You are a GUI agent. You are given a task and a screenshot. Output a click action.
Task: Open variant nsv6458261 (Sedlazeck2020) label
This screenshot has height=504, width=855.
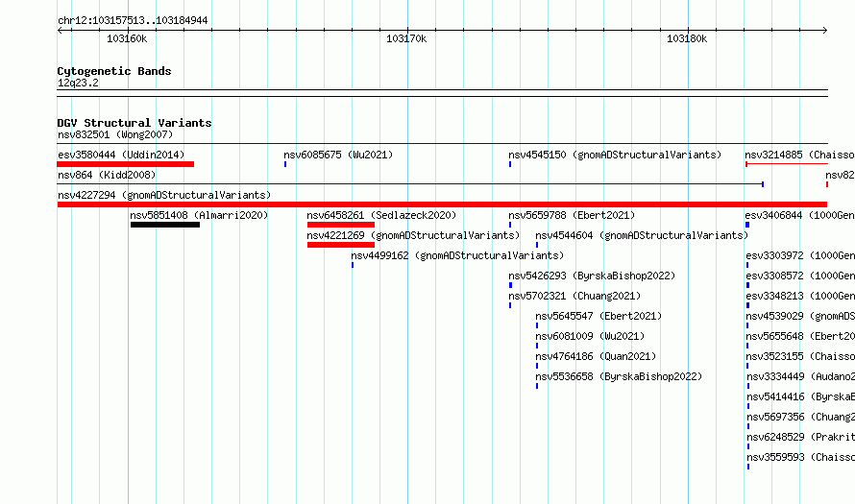coord(381,215)
